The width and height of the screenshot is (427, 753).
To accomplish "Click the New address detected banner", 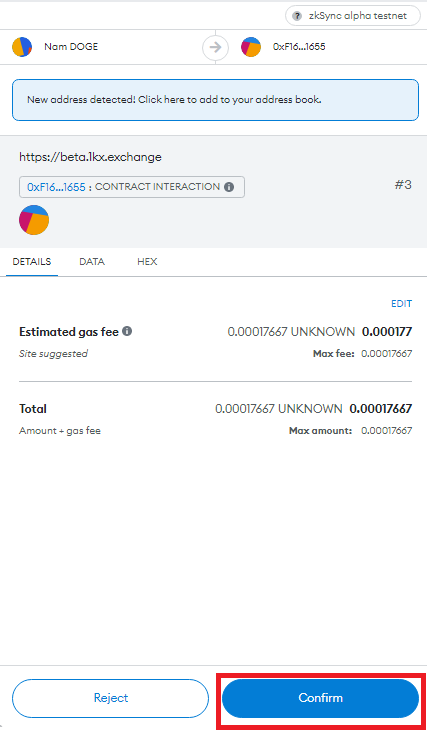I will pos(215,100).
